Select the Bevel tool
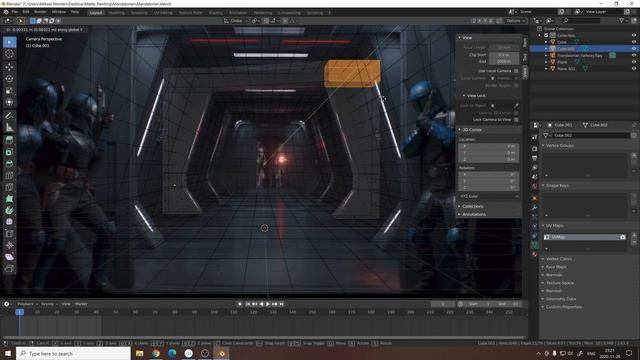Screen dimensions: 640x360 [x=9, y=164]
